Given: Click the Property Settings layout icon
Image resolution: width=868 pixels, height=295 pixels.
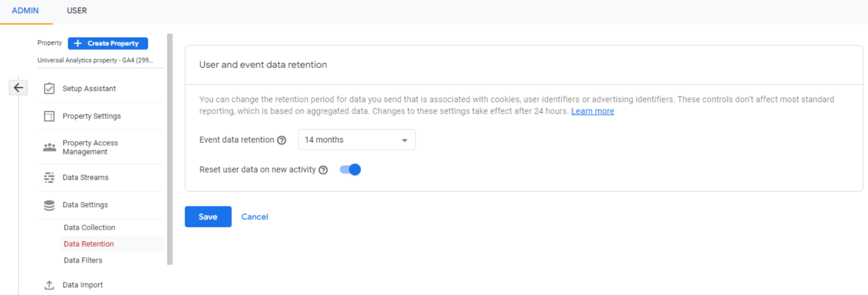Looking at the screenshot, I should 49,116.
